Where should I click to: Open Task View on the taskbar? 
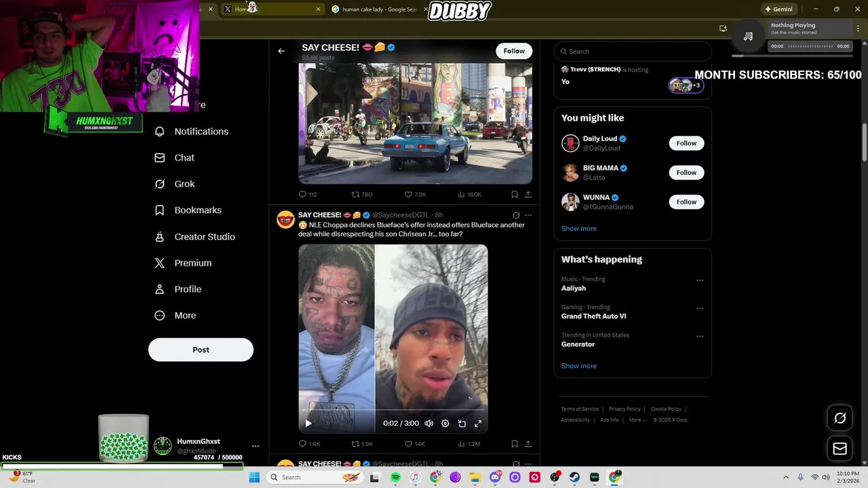(374, 477)
